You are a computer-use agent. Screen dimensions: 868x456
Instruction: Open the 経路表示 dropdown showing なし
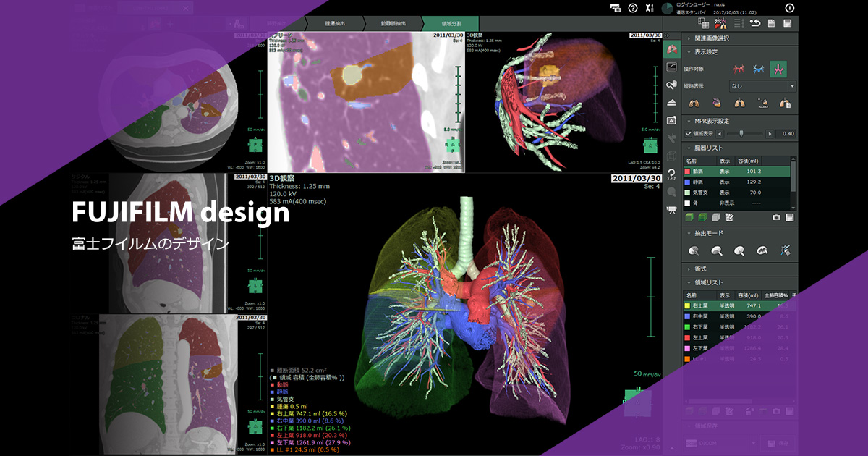762,86
